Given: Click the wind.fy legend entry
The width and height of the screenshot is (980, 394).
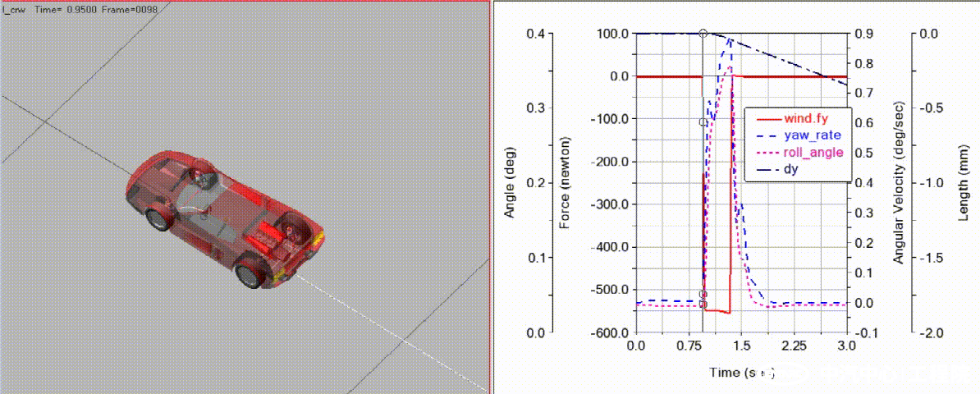Looking at the screenshot, I should 807,119.
